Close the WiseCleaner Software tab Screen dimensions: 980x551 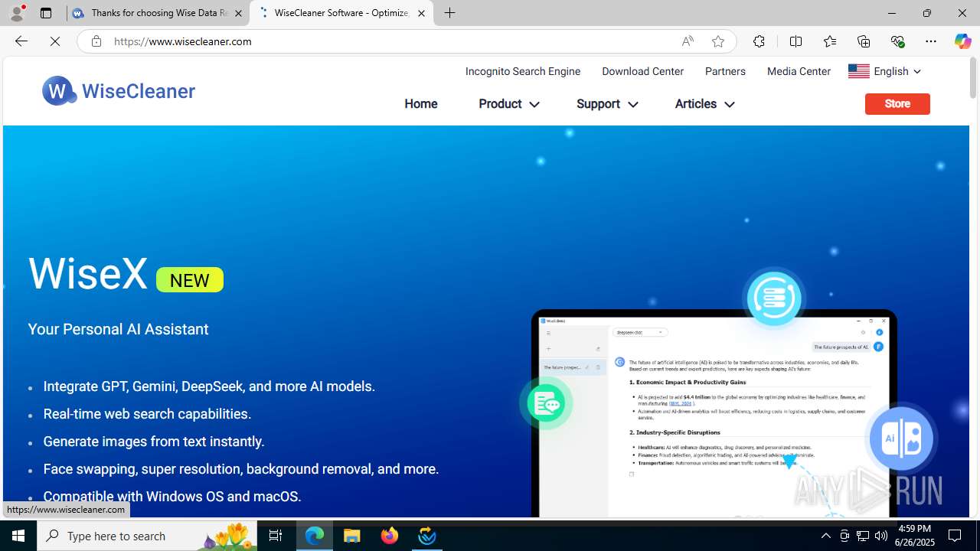(x=421, y=13)
